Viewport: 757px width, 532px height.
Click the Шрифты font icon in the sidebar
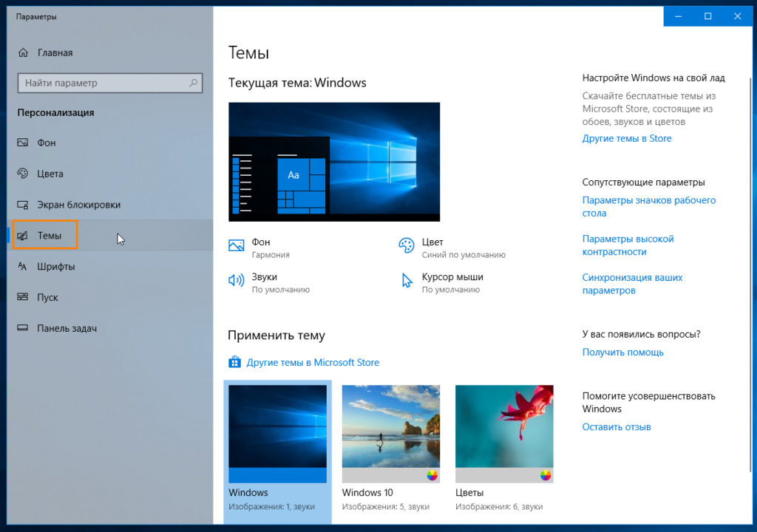click(23, 267)
